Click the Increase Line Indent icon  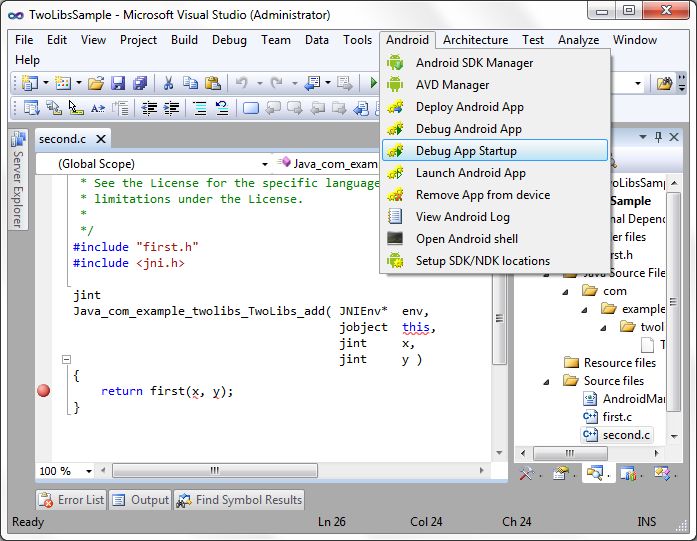172,108
